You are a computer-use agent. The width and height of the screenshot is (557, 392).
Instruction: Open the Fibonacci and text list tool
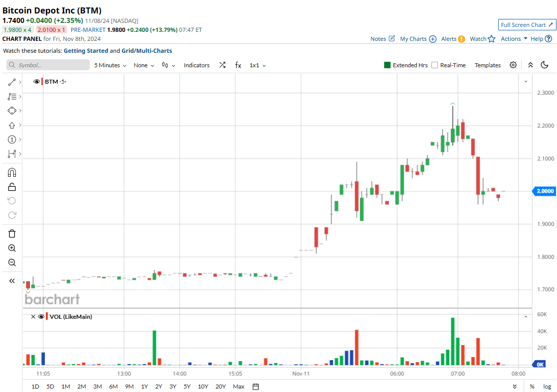click(x=12, y=97)
